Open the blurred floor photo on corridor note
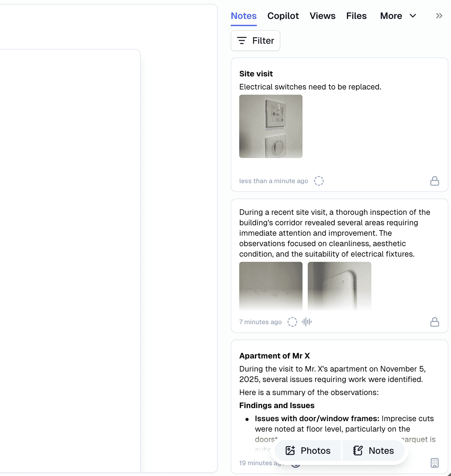The height and width of the screenshot is (476, 451). 271,286
